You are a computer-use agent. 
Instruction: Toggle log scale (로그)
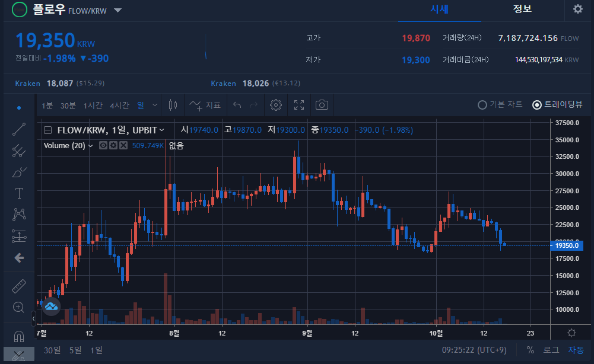point(551,350)
